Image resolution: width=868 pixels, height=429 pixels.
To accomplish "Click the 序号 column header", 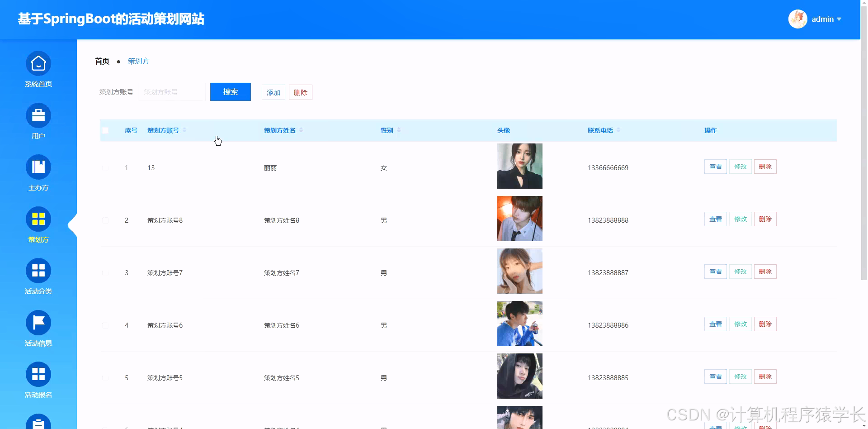I will coord(131,130).
